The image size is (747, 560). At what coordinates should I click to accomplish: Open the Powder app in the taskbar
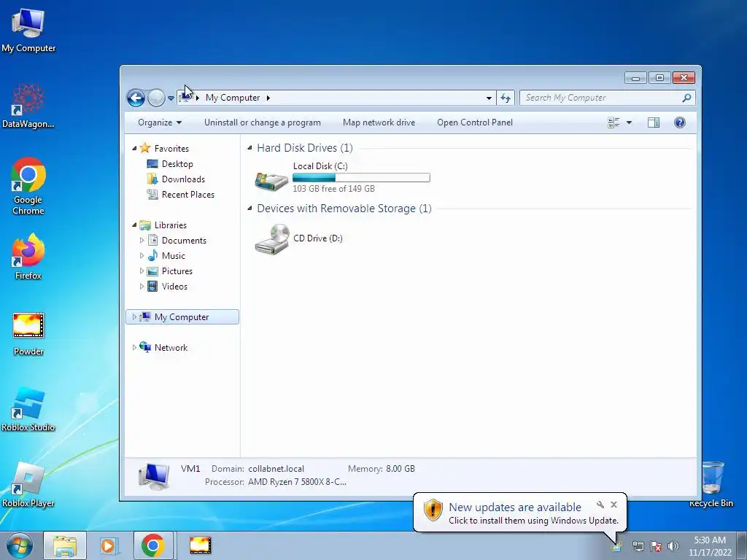(x=200, y=545)
